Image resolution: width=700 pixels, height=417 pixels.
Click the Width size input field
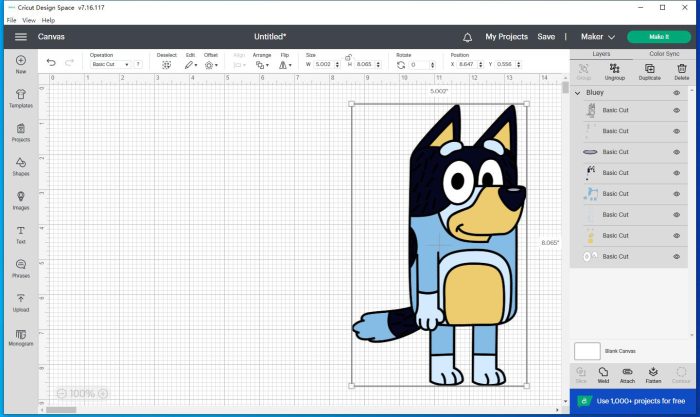point(323,65)
